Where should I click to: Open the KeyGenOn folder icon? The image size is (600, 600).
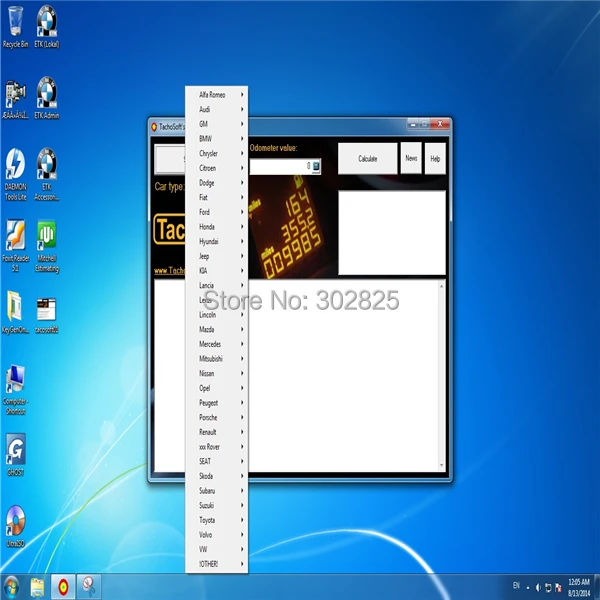[x=15, y=312]
